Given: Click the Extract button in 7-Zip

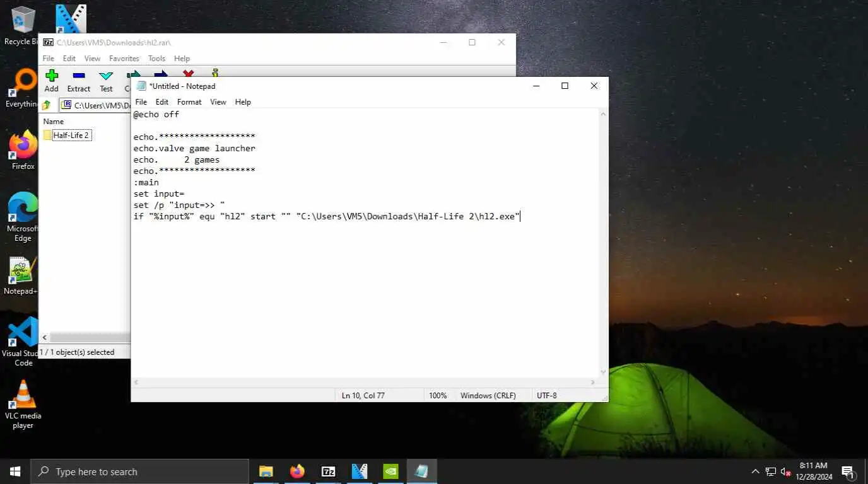Looking at the screenshot, I should [79, 81].
